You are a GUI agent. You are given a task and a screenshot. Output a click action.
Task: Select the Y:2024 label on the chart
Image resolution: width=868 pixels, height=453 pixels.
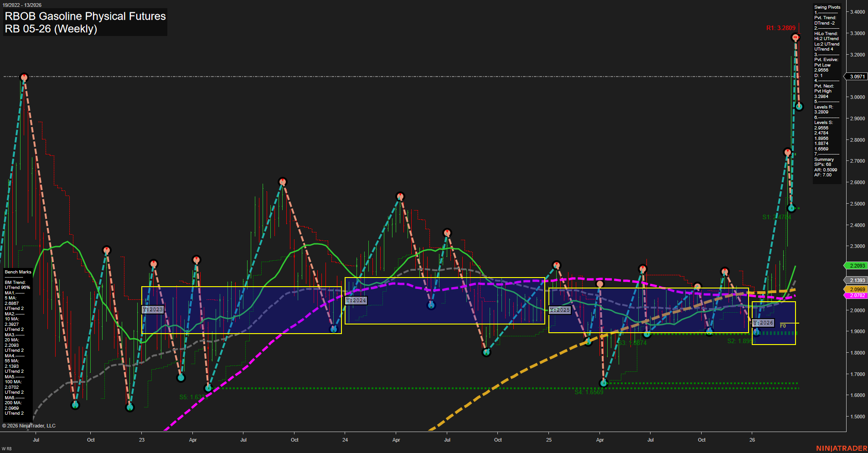(356, 300)
